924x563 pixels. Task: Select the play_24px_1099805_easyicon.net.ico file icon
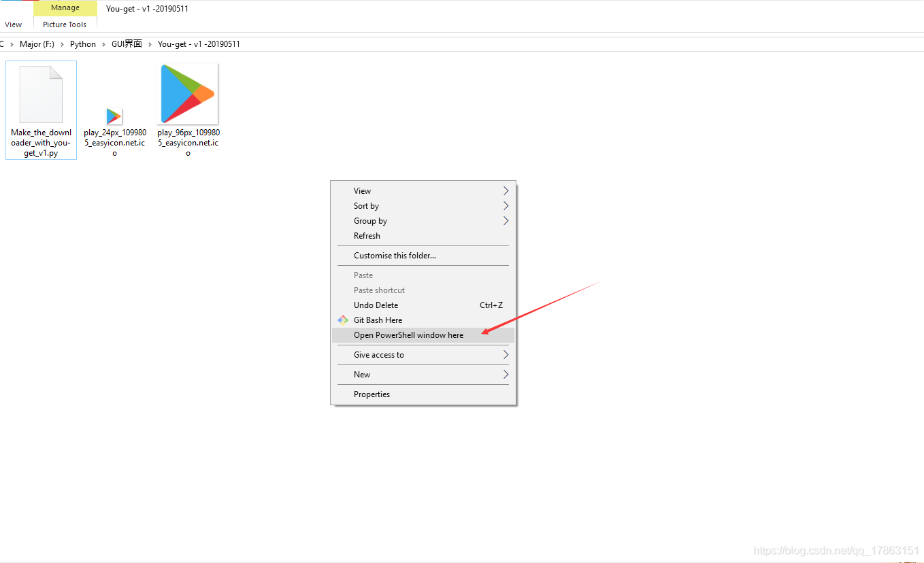point(114,116)
